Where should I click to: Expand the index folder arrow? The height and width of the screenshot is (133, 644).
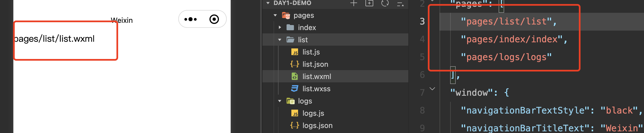click(280, 28)
